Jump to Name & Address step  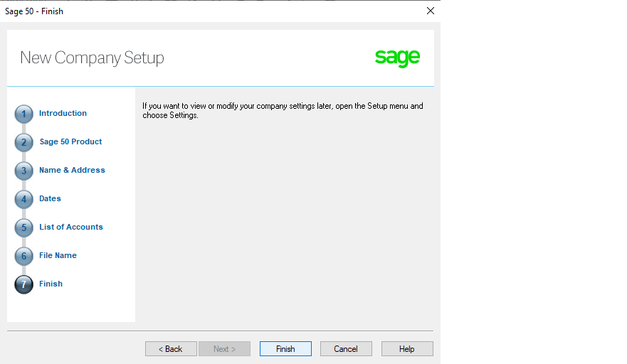point(72,170)
